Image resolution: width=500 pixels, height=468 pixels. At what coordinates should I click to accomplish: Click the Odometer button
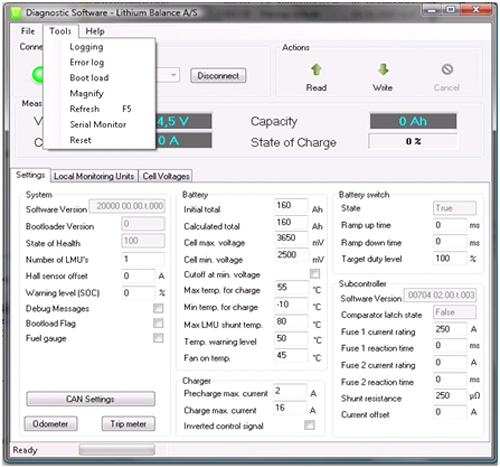[x=50, y=424]
